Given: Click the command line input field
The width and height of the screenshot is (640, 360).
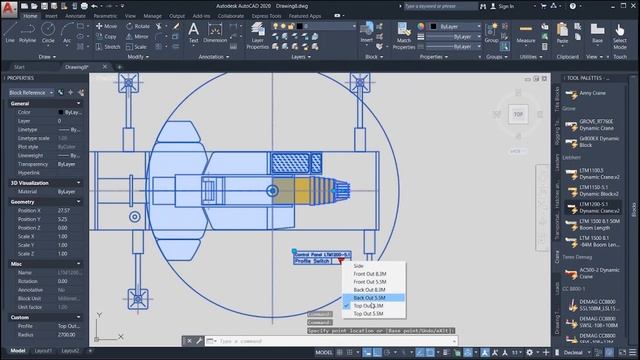Looking at the screenshot, I should pyautogui.click(x=335, y=341).
